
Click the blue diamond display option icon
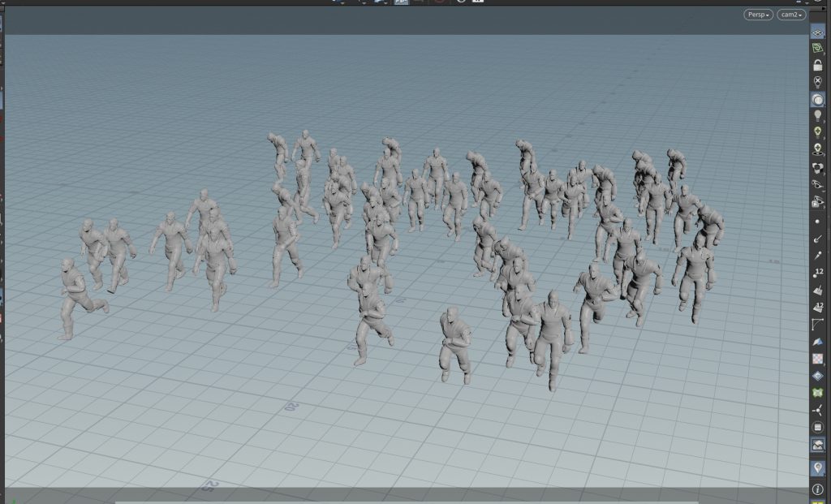[x=818, y=376]
